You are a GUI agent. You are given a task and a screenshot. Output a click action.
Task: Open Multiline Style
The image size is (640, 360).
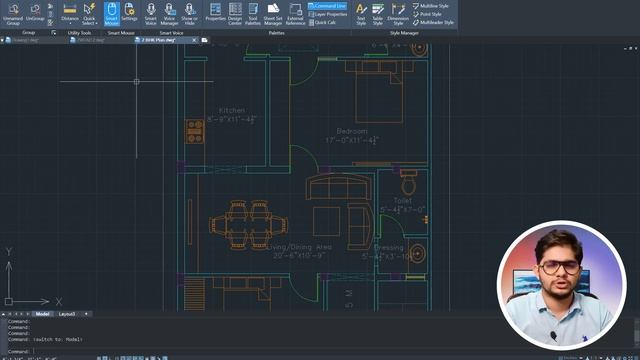point(430,6)
